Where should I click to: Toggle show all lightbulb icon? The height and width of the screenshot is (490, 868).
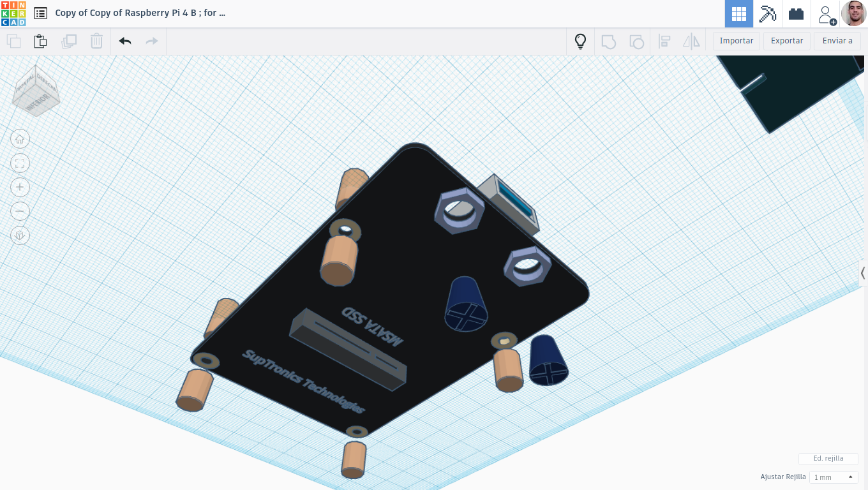pyautogui.click(x=580, y=41)
